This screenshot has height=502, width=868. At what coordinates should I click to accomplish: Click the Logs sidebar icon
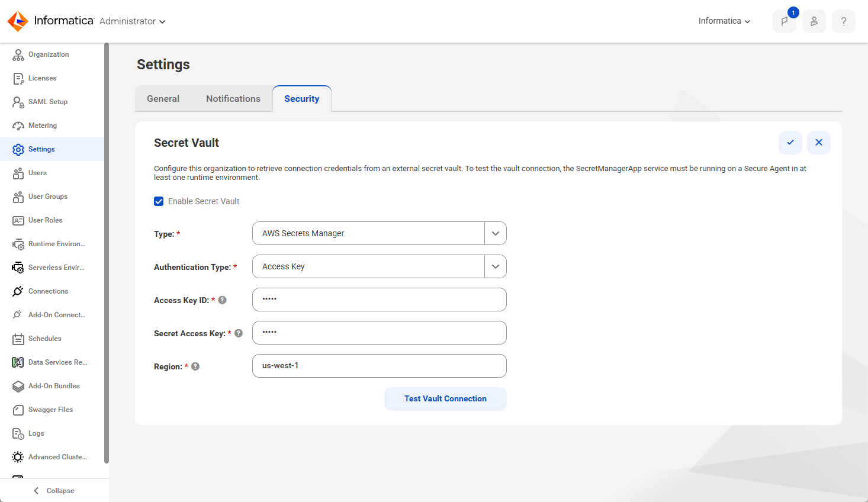click(18, 434)
